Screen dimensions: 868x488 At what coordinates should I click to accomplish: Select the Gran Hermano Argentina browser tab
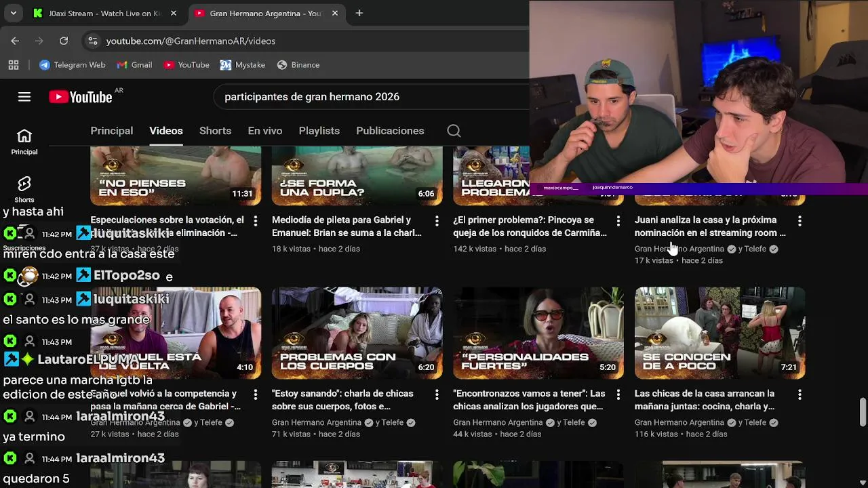(265, 13)
